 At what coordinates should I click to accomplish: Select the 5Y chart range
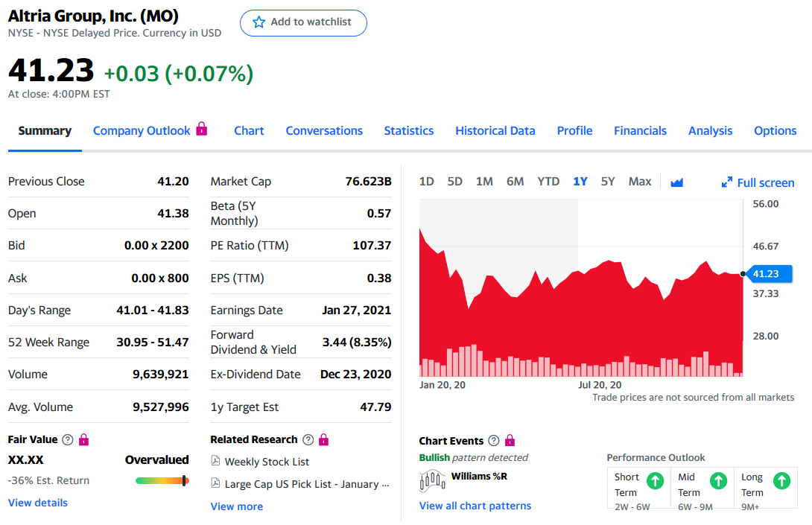pyautogui.click(x=607, y=181)
